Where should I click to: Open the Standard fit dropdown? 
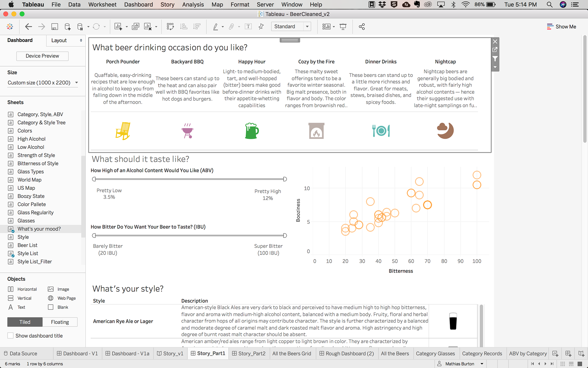tap(291, 27)
